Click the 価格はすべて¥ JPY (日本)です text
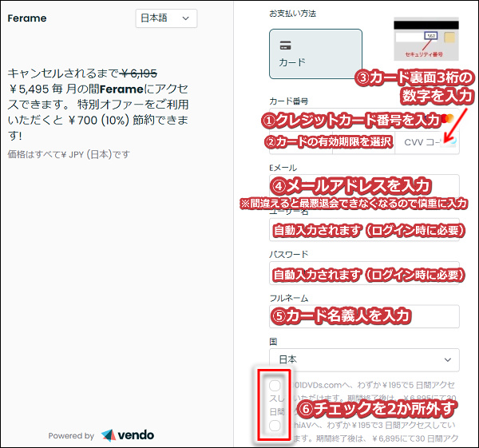 pos(69,154)
